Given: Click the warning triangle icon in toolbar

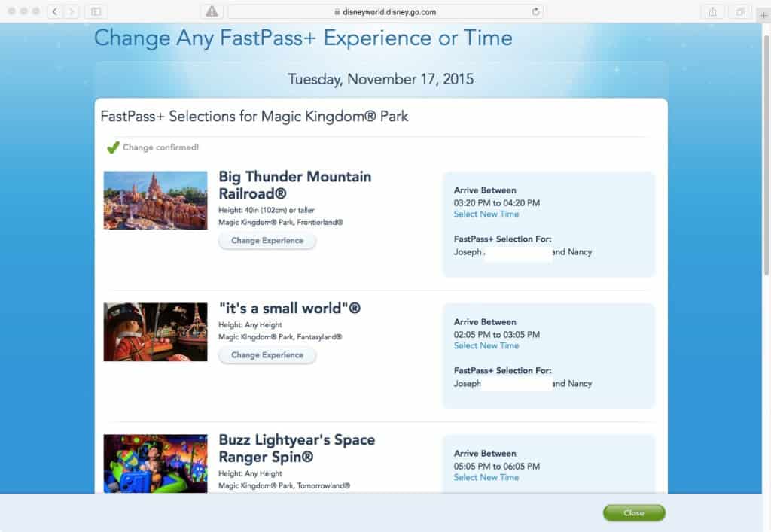Looking at the screenshot, I should coord(212,11).
